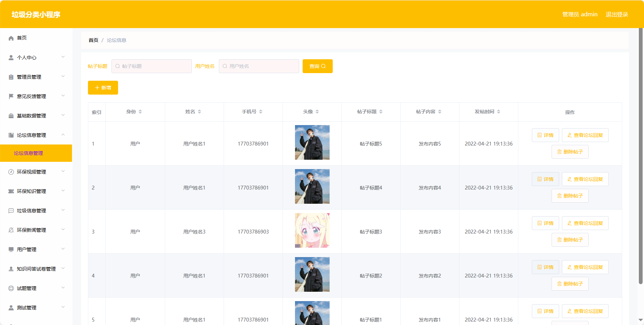644x325 pixels.
Task: Click the 新增 add button
Action: (103, 88)
